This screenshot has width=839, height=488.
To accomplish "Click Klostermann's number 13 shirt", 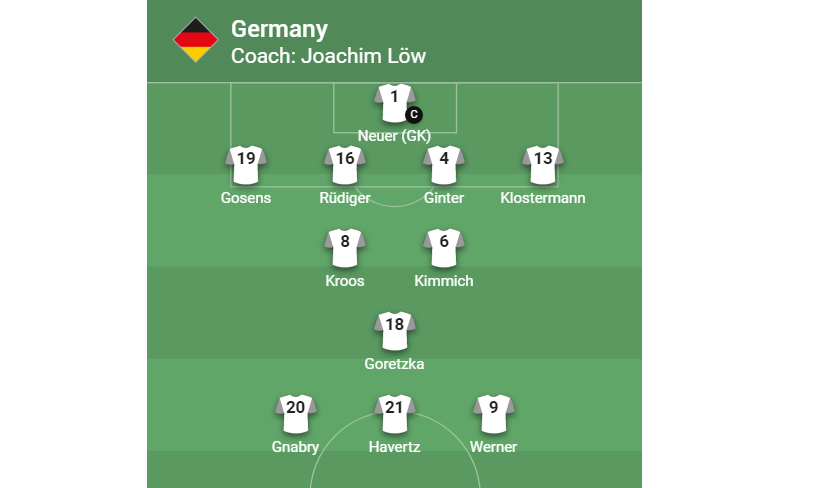I will [543, 164].
